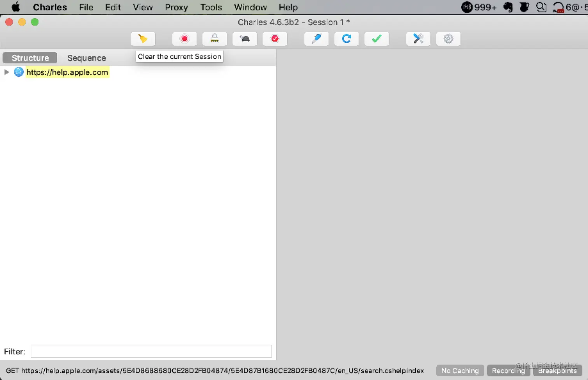Open the Help menu

(x=288, y=7)
